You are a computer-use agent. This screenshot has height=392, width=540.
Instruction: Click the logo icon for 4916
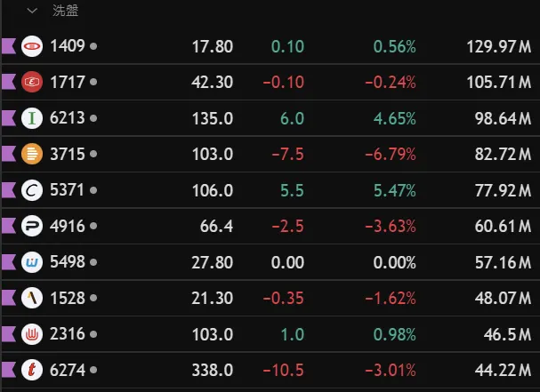click(x=32, y=227)
